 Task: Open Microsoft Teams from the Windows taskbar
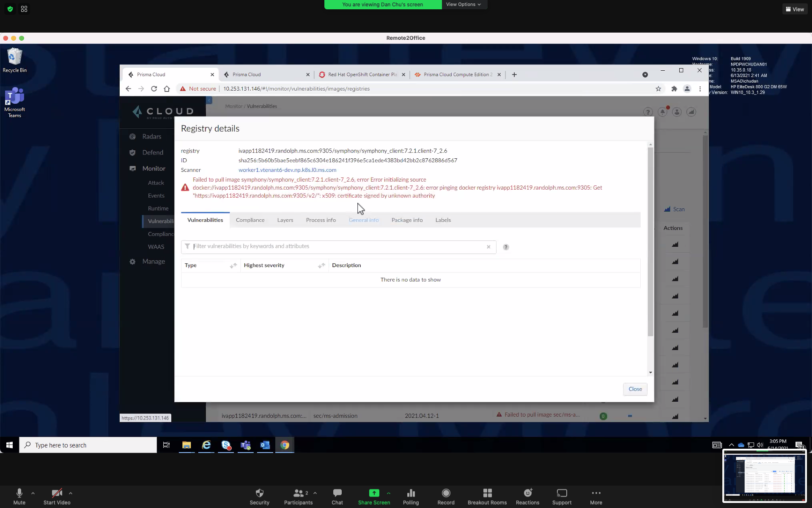246,445
